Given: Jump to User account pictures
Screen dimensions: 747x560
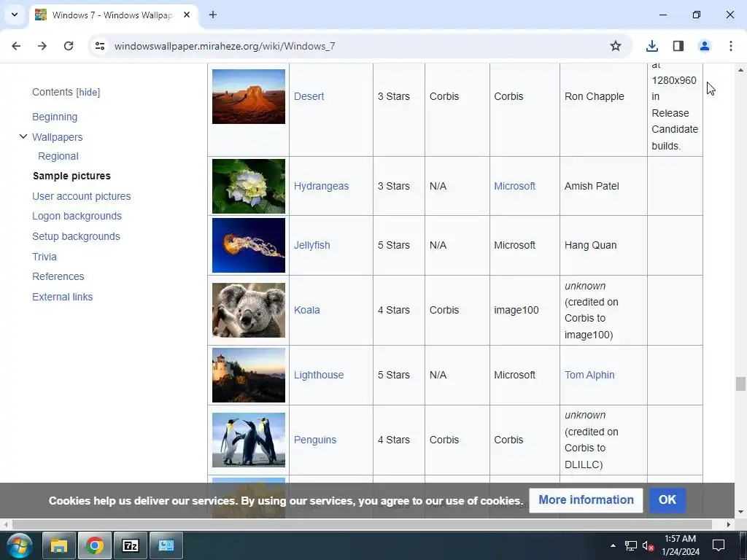Looking at the screenshot, I should pyautogui.click(x=82, y=196).
